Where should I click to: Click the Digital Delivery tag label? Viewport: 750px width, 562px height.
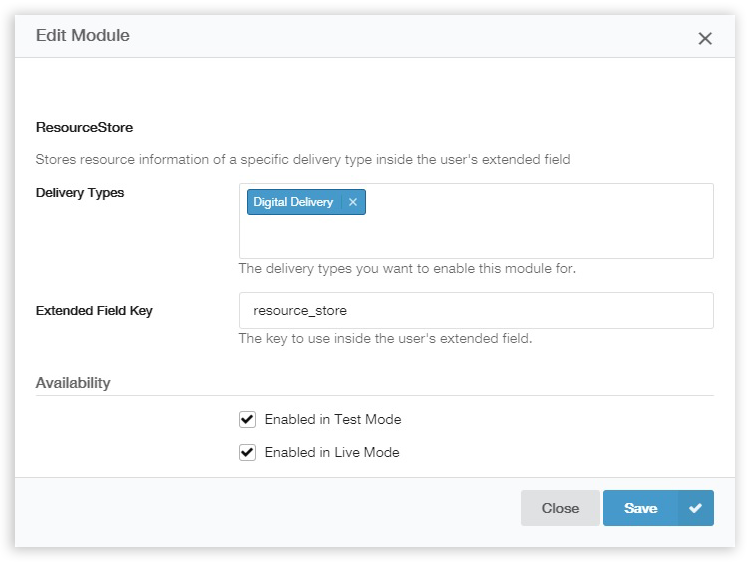[293, 202]
